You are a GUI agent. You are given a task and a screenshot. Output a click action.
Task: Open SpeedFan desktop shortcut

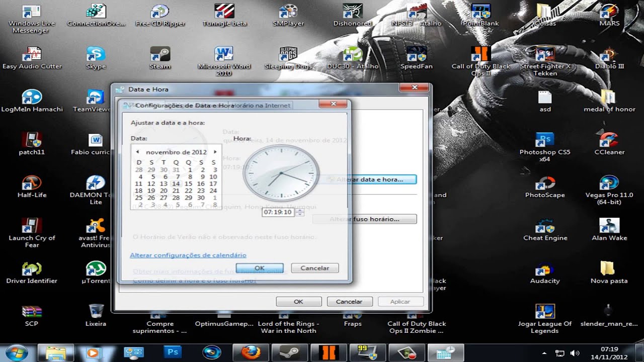[x=417, y=58]
